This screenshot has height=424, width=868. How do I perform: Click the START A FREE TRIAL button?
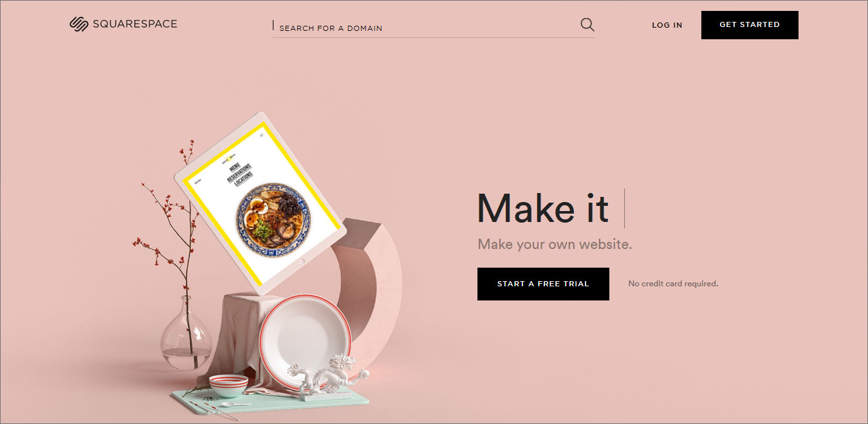click(x=543, y=284)
